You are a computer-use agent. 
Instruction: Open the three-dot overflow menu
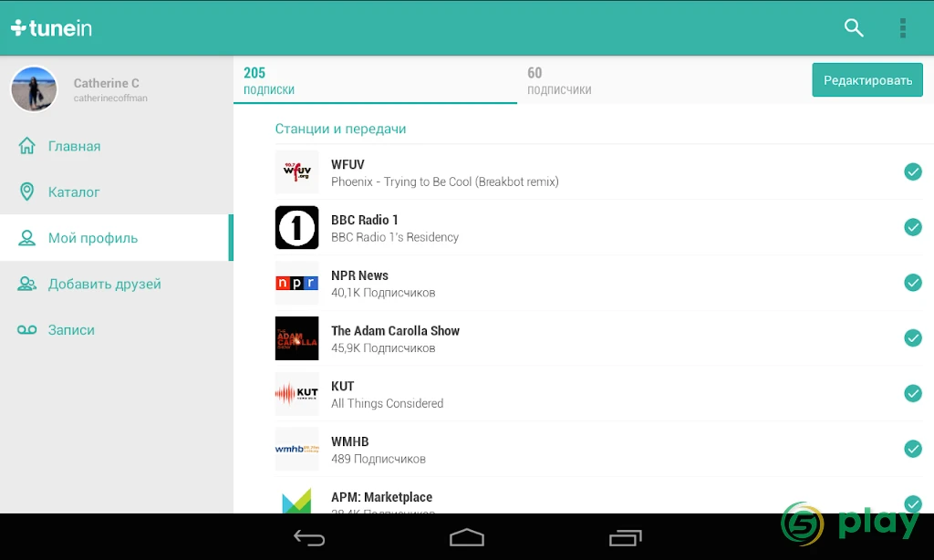[x=903, y=28]
